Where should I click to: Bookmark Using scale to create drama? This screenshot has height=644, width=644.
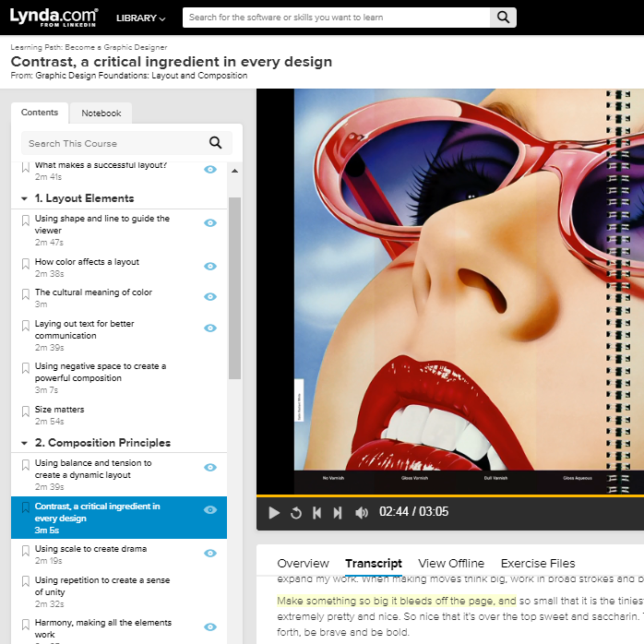[x=26, y=551]
